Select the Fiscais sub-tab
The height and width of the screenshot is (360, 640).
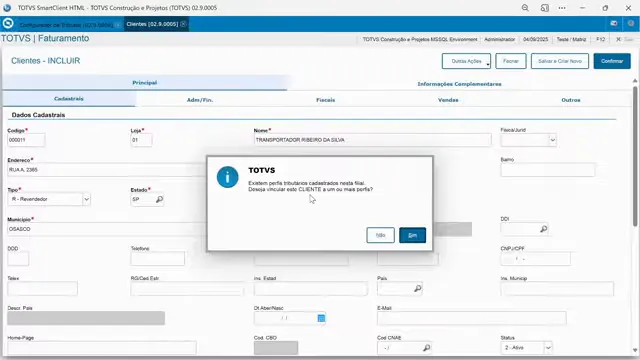(x=325, y=100)
